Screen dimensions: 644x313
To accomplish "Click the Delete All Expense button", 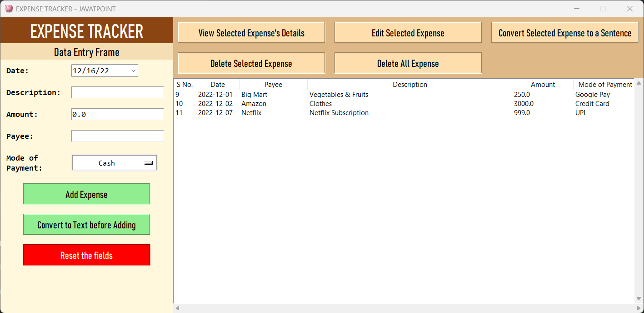I will (408, 63).
